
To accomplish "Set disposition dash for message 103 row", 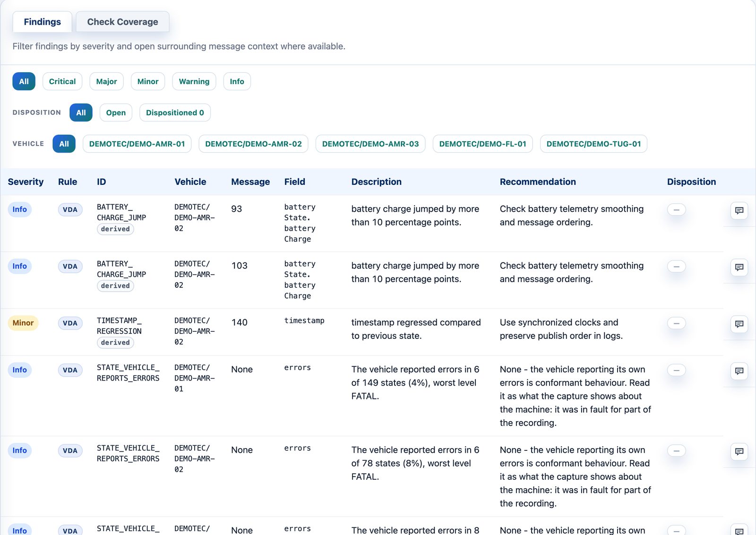I will pos(676,266).
